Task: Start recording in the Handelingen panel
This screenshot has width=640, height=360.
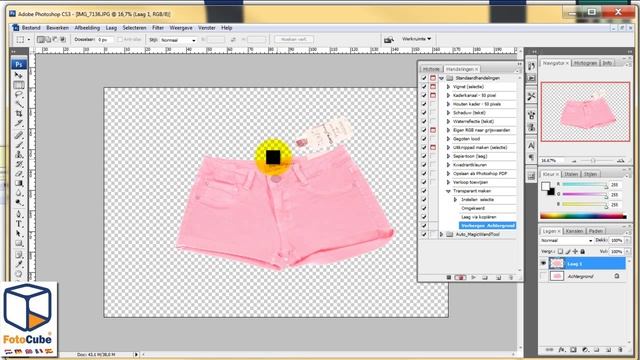Action: (460, 278)
